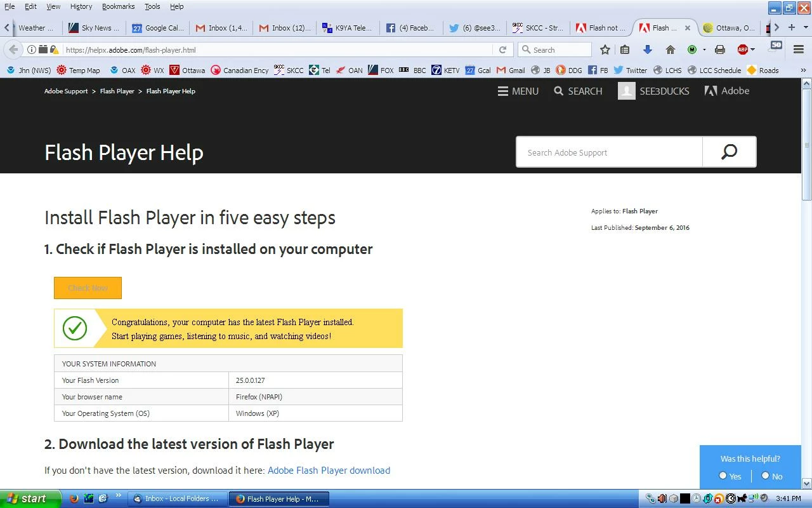The height and width of the screenshot is (508, 812).
Task: Click the browser URL address field
Action: pyautogui.click(x=277, y=50)
